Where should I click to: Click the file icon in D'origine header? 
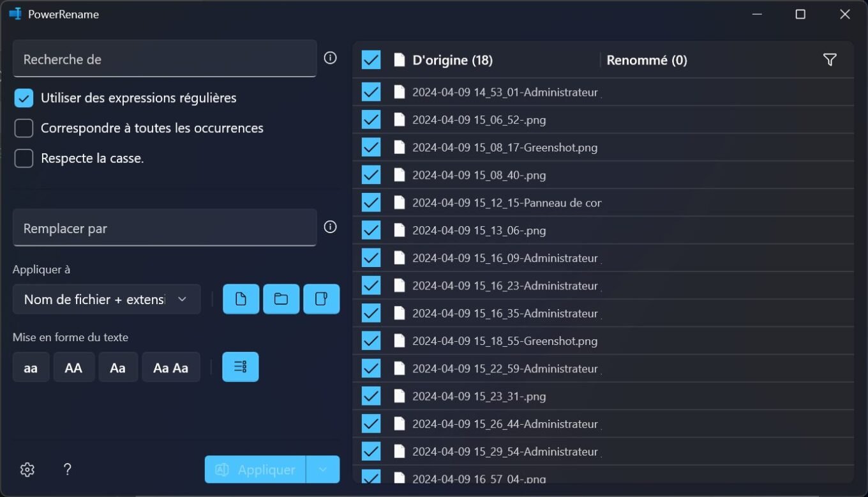click(400, 60)
